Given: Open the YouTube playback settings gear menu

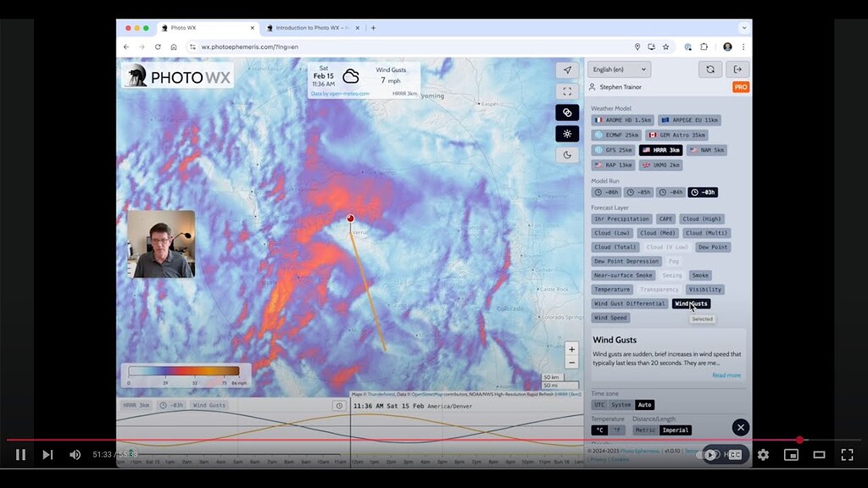Looking at the screenshot, I should click(x=763, y=455).
